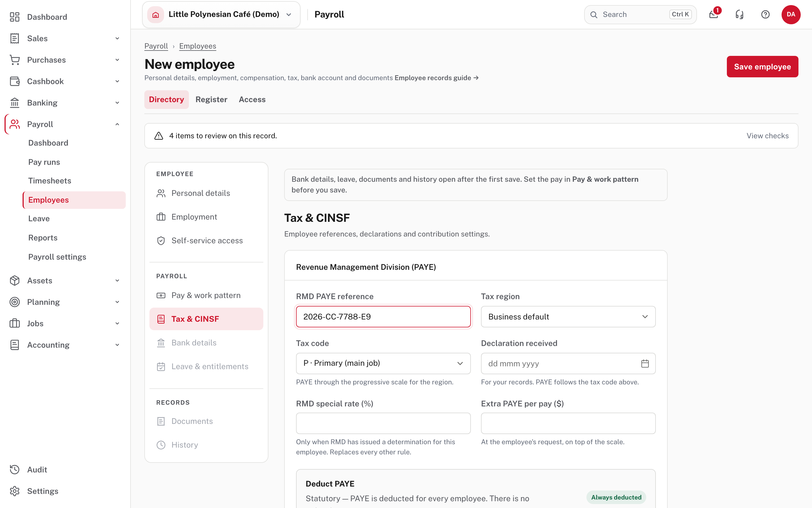This screenshot has width=812, height=508.
Task: Click the Employees breadcrumb link
Action: point(198,46)
